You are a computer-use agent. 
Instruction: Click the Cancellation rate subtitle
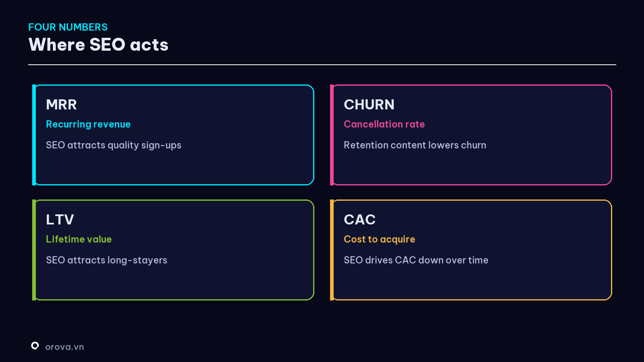tap(384, 124)
